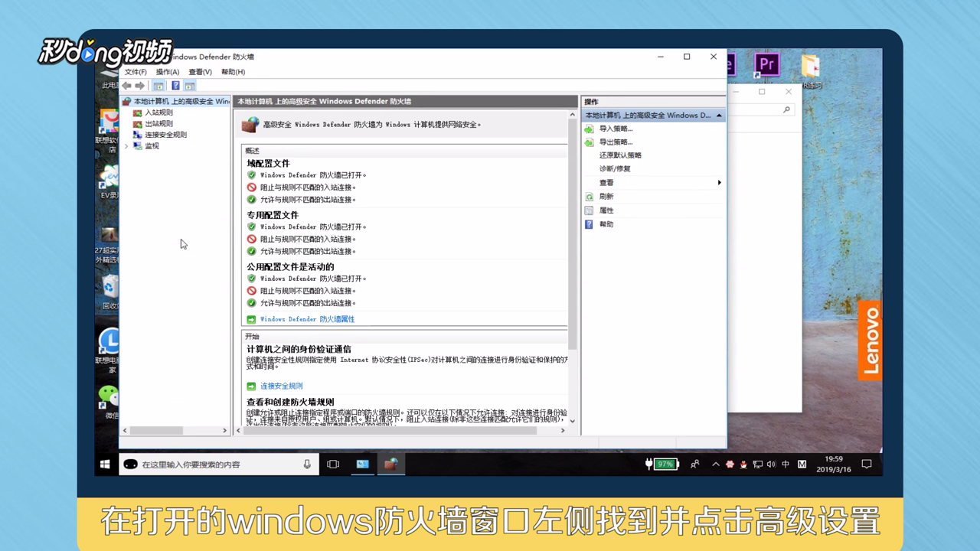The height and width of the screenshot is (551, 980).
Task: Click the Forward arrow in the toolbar
Action: point(139,86)
